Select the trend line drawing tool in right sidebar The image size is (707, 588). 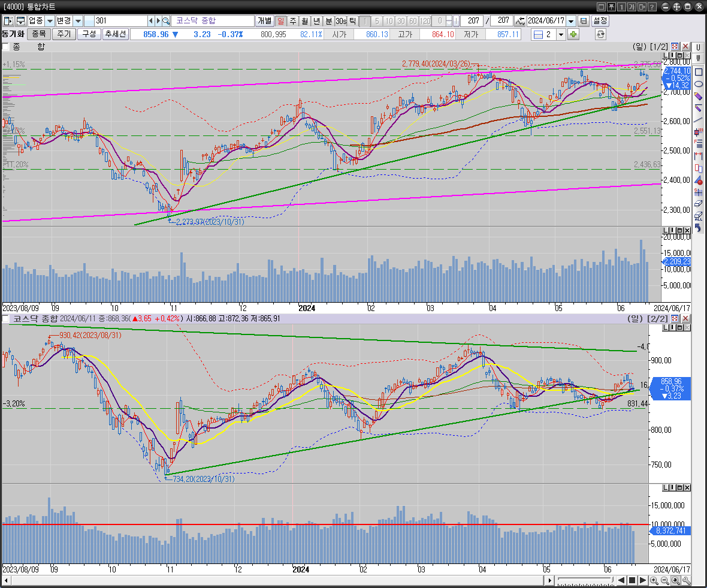pos(699,120)
